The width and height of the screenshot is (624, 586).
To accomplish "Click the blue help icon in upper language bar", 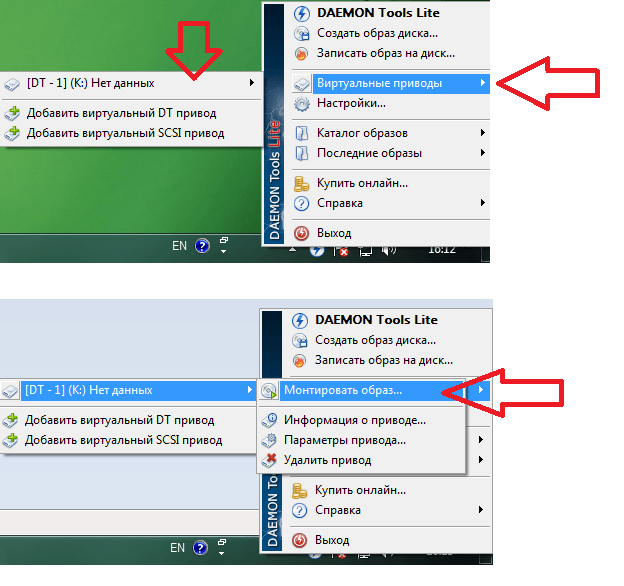I will point(202,246).
